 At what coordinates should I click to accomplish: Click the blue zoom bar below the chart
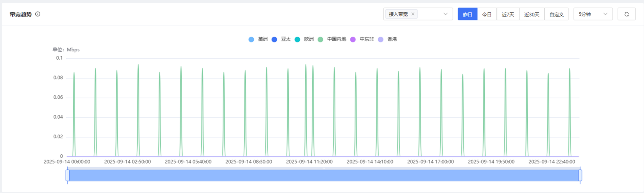coord(324,176)
